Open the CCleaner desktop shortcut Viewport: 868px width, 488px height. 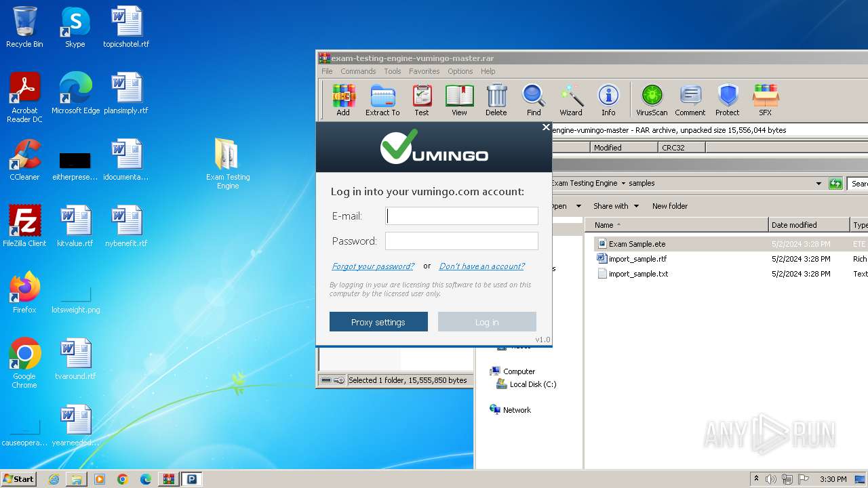click(x=24, y=160)
